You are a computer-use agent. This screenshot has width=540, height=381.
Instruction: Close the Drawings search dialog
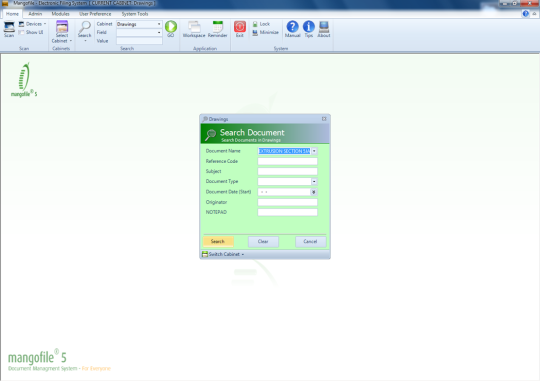click(x=324, y=119)
